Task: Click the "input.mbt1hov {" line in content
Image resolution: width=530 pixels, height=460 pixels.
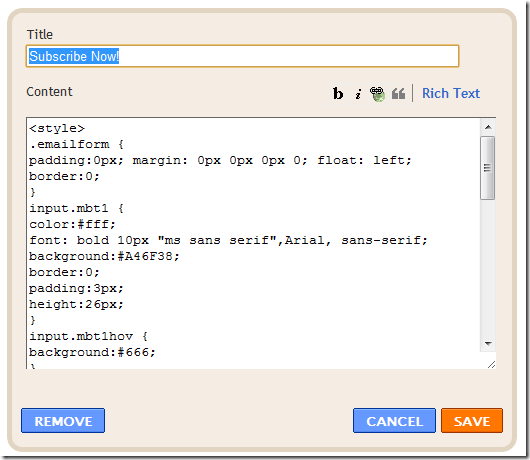Action: 89,337
